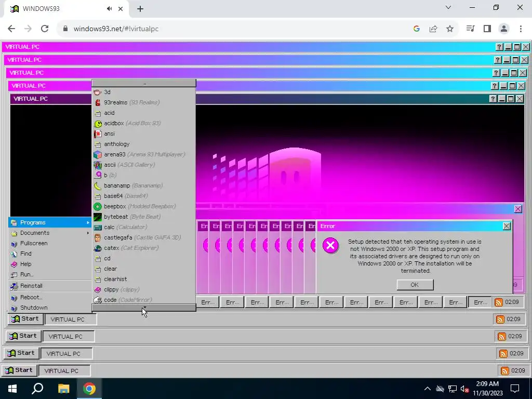This screenshot has width=532, height=399.
Task: Click the code CodeMirror icon
Action: pos(98,300)
